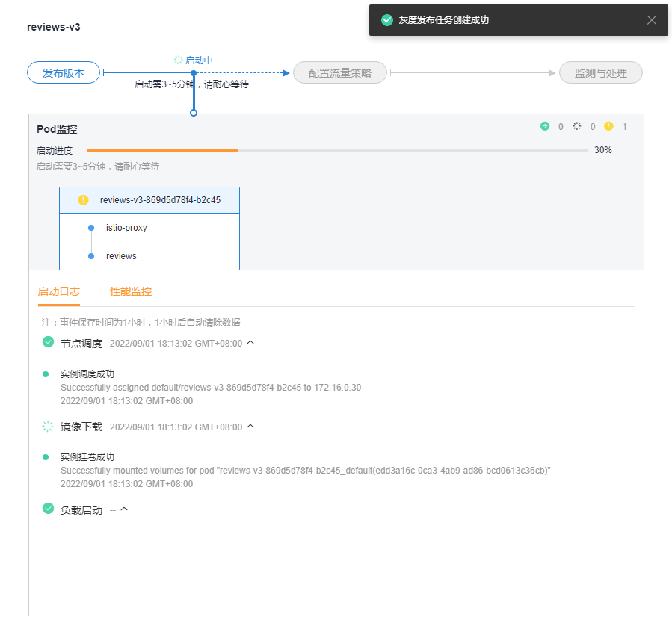Click the green check icon next to 负载启动
The width and height of the screenshot is (672, 620).
point(48,508)
